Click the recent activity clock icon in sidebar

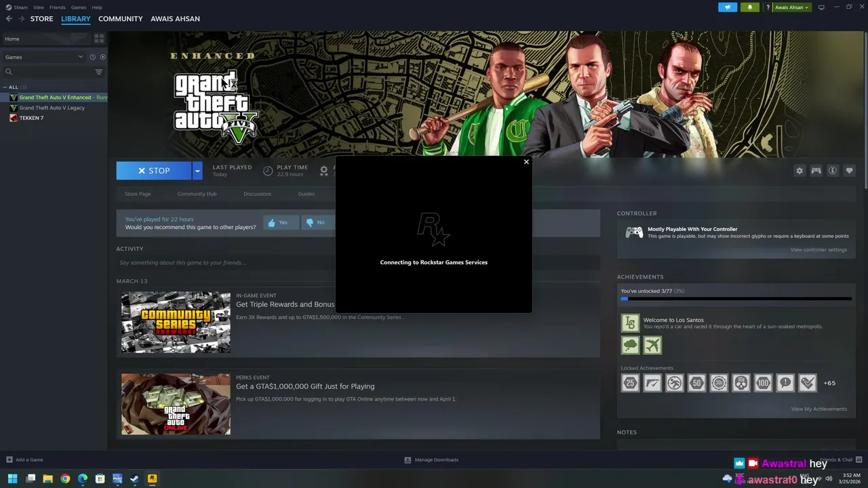pos(93,57)
